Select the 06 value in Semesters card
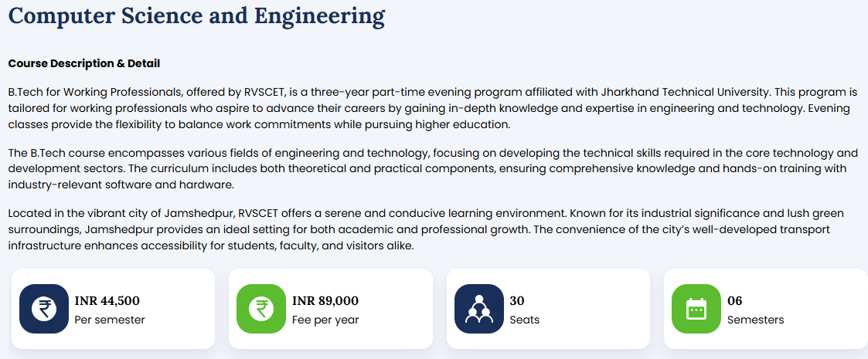 pyautogui.click(x=734, y=301)
